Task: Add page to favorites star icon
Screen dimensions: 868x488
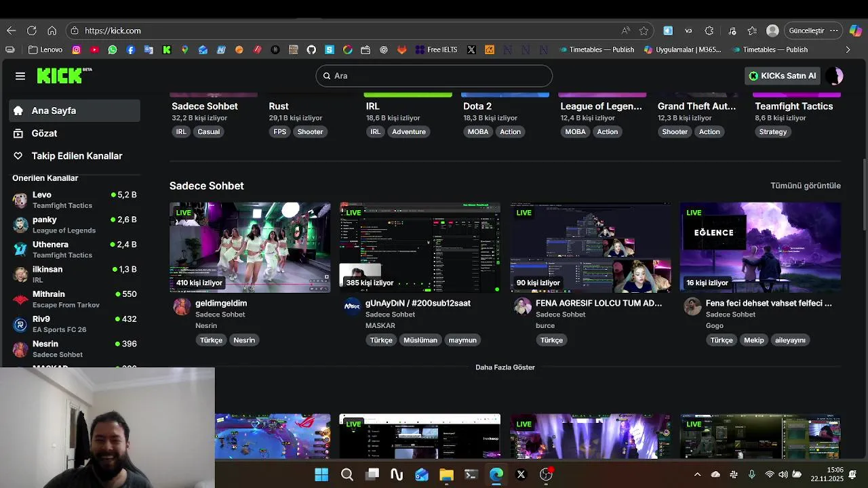Action: (x=644, y=30)
